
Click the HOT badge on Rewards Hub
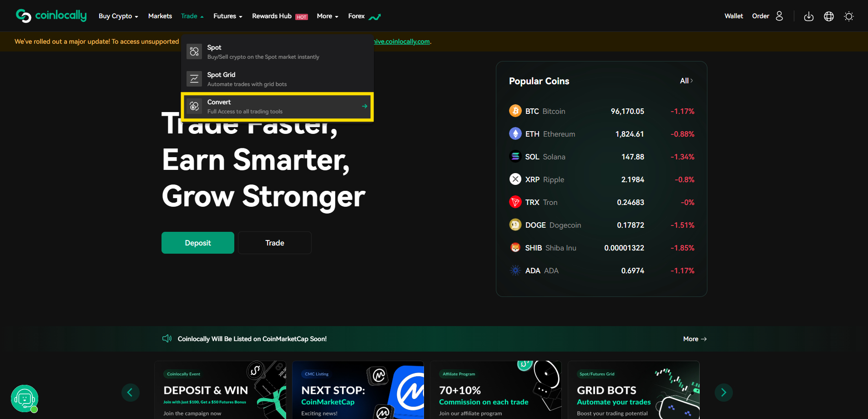pos(302,17)
